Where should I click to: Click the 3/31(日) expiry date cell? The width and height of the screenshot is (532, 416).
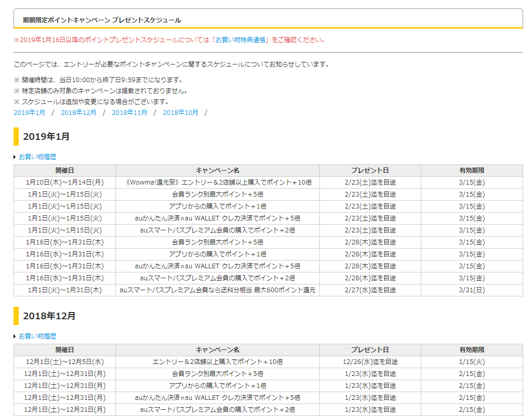click(x=472, y=290)
